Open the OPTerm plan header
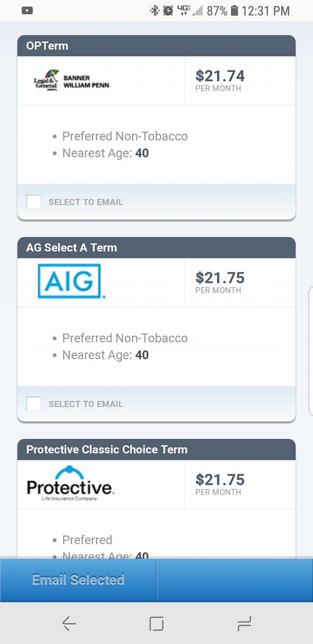The height and width of the screenshot is (644, 313). point(156,46)
